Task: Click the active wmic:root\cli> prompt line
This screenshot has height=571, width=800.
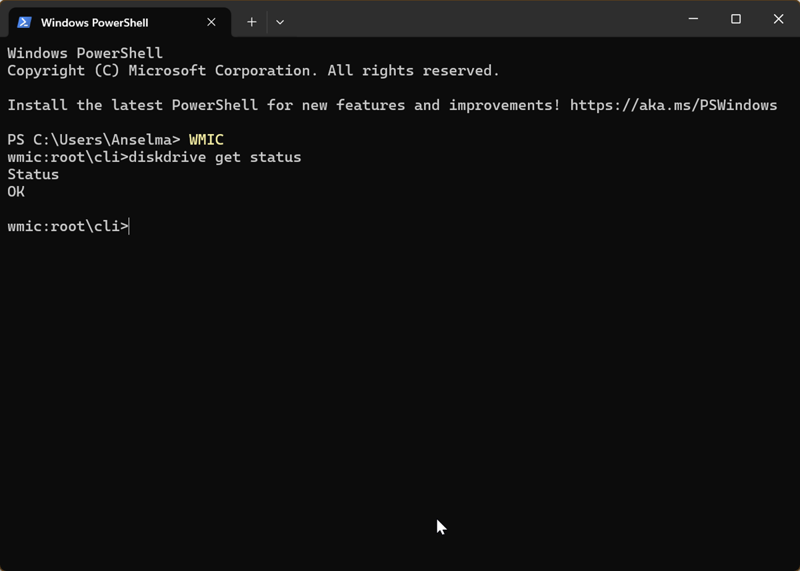Action: [x=68, y=226]
